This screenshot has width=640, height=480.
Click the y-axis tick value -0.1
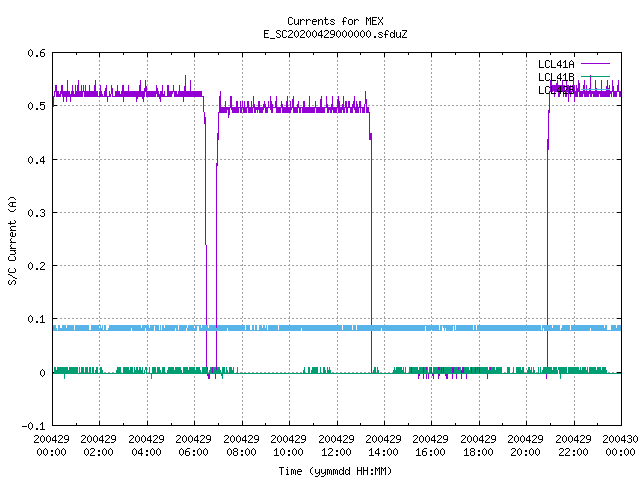pos(33,426)
